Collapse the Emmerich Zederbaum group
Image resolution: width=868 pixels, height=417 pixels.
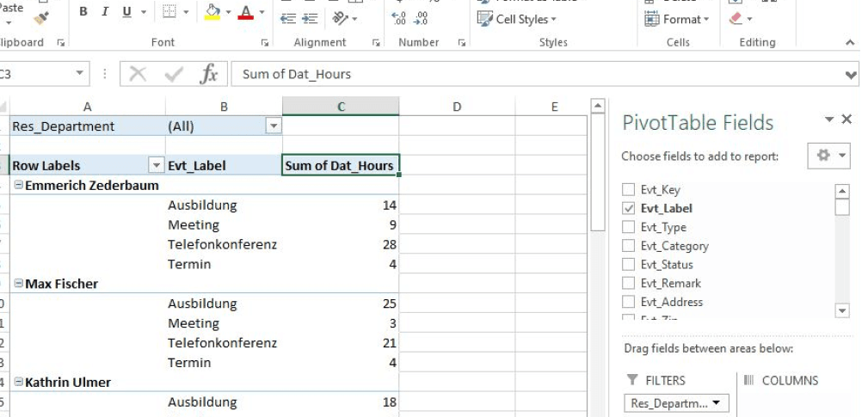18,185
